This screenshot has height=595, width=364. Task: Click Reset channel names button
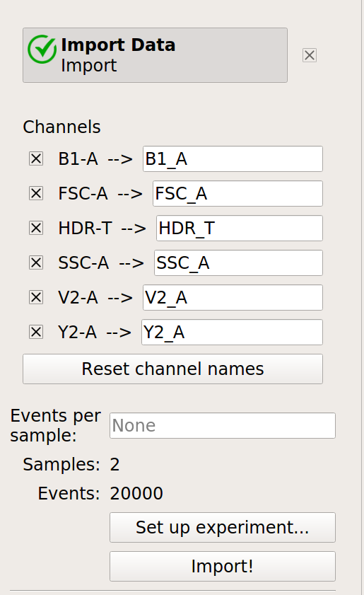tap(172, 369)
